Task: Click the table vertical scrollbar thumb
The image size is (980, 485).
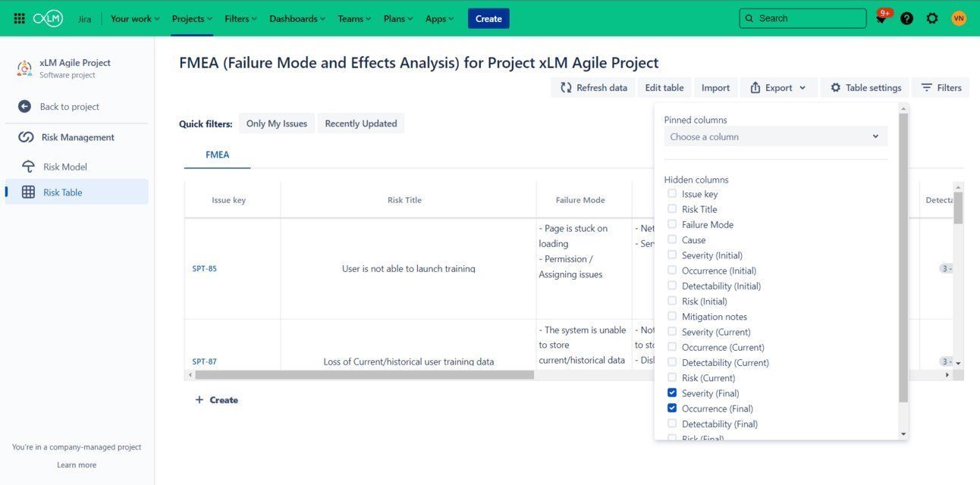Action: coord(958,208)
